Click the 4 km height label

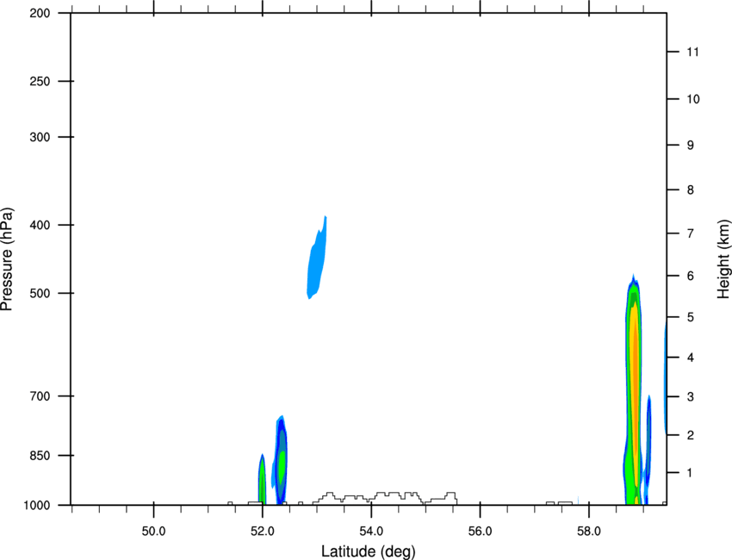[x=690, y=358]
